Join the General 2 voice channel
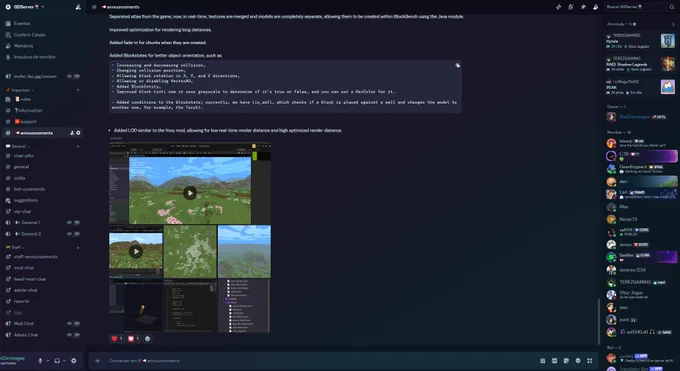This screenshot has width=680, height=371. [x=42, y=234]
